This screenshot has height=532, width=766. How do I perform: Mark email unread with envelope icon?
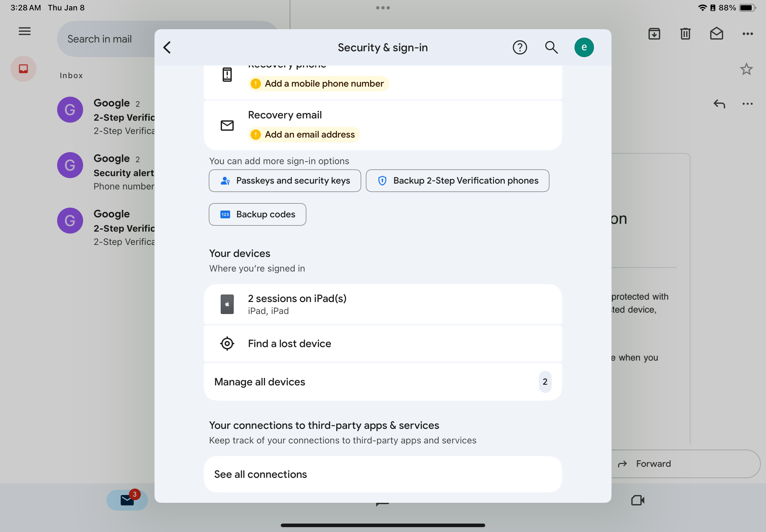pos(716,34)
